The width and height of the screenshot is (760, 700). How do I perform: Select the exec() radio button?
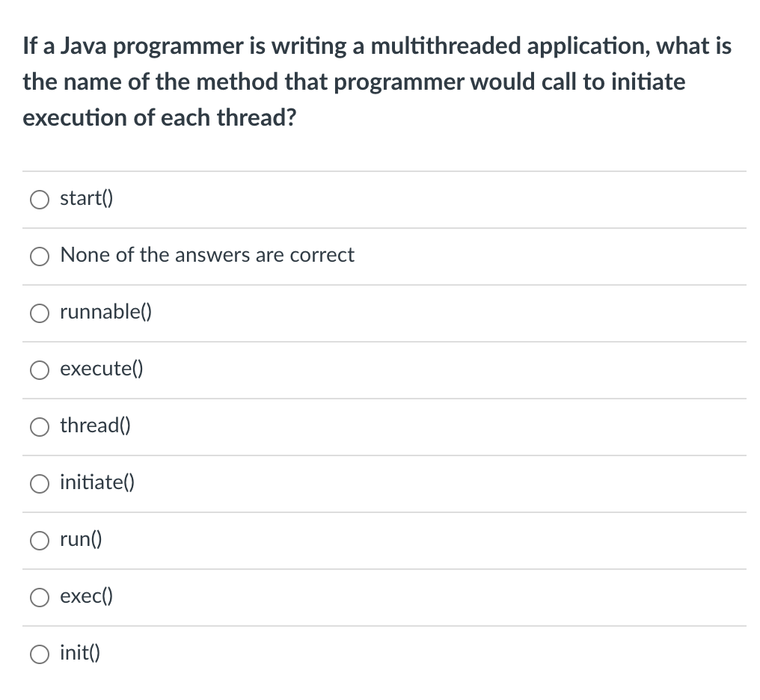click(40, 597)
